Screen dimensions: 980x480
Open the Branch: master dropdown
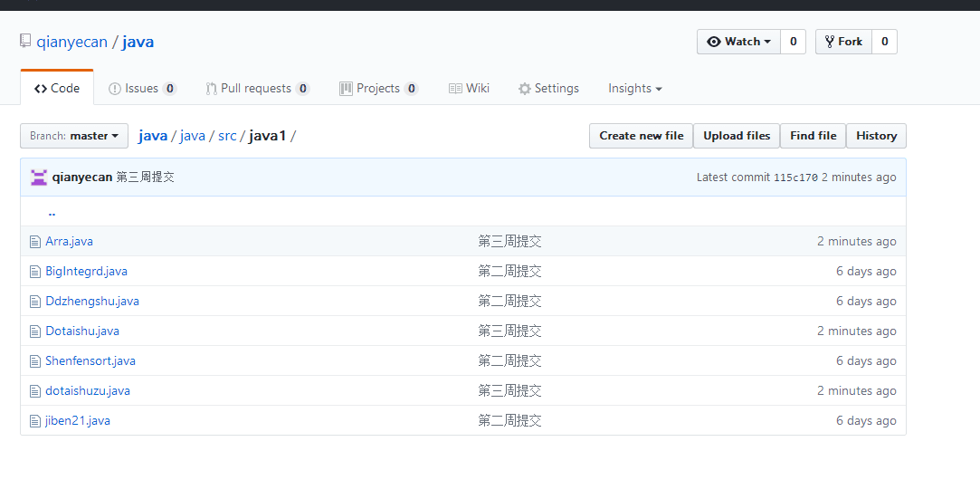74,136
